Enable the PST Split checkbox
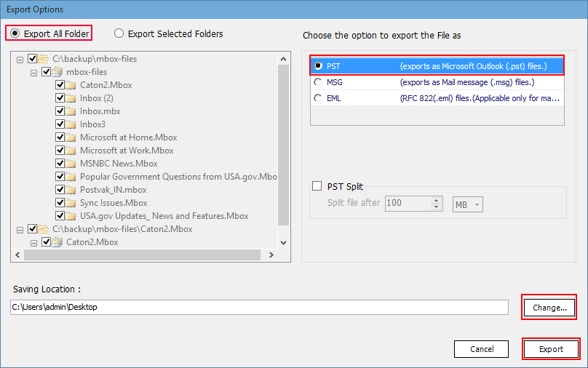Screen dimensions: 588x368 coord(317,186)
